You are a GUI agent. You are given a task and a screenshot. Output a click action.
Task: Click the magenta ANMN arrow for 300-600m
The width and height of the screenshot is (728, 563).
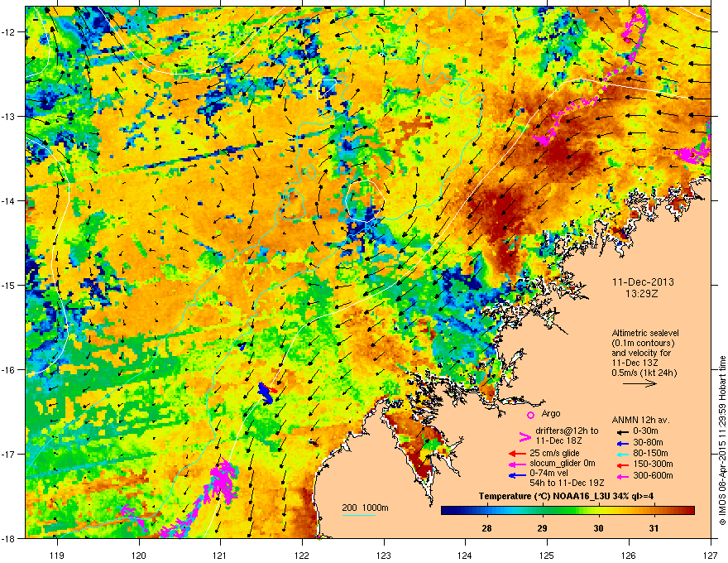pos(622,476)
